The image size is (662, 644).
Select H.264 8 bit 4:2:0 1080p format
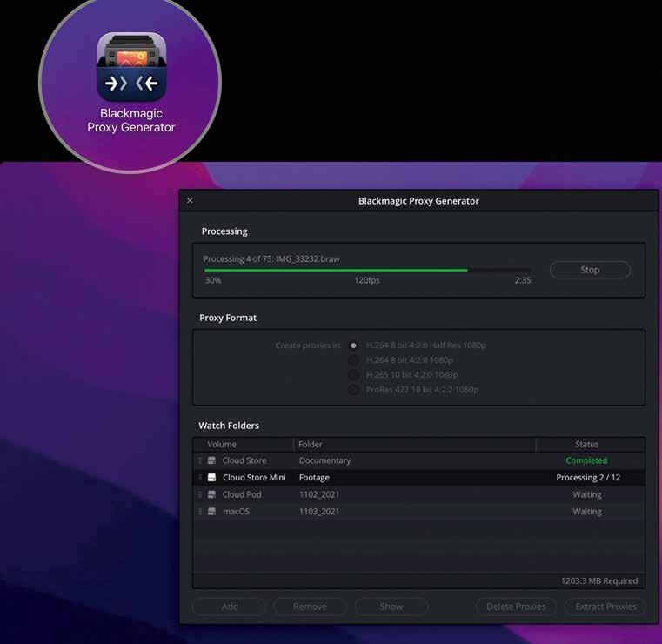pyautogui.click(x=353, y=360)
